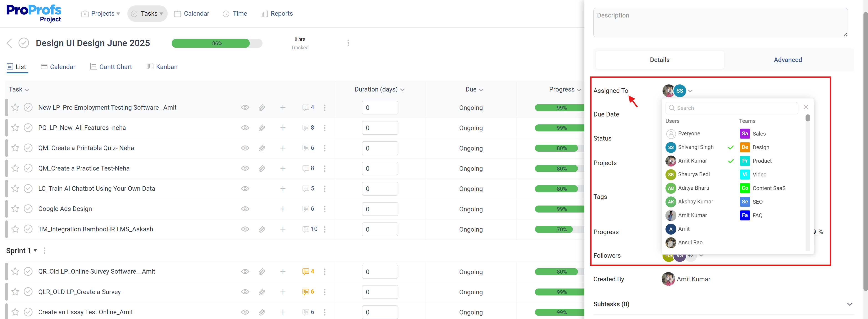Mark the whole project complete via title checkmark
The width and height of the screenshot is (868, 319).
click(x=24, y=43)
